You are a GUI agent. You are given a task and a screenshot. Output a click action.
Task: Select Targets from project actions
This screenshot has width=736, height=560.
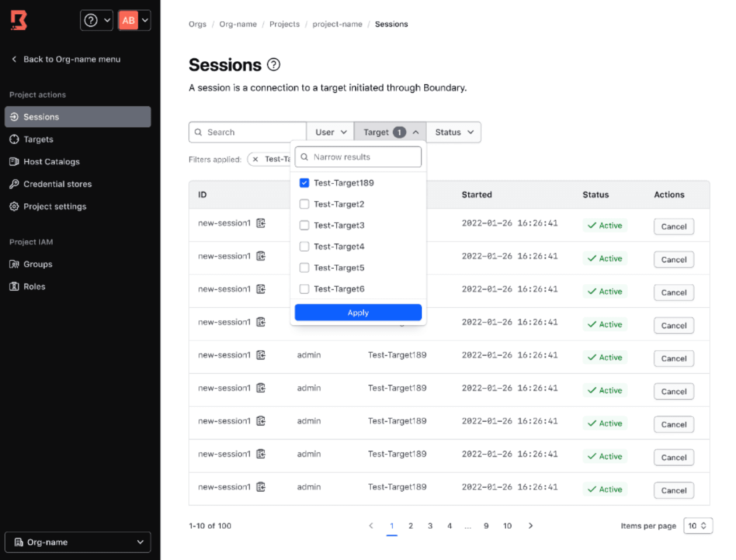pyautogui.click(x=38, y=139)
